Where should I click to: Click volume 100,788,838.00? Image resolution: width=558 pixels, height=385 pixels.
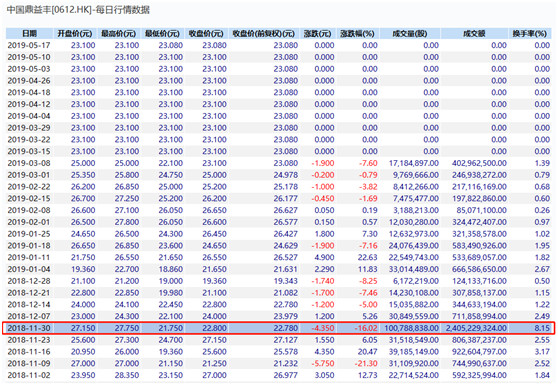(x=411, y=328)
